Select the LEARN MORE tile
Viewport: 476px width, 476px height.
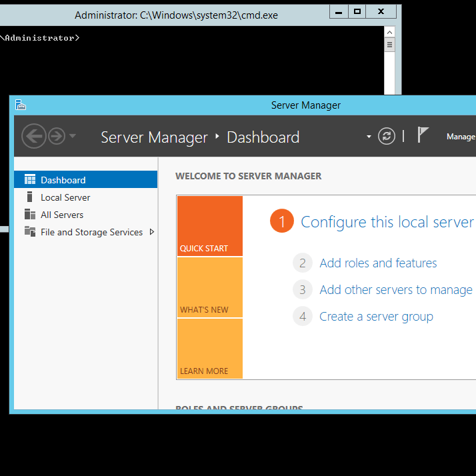click(x=210, y=349)
